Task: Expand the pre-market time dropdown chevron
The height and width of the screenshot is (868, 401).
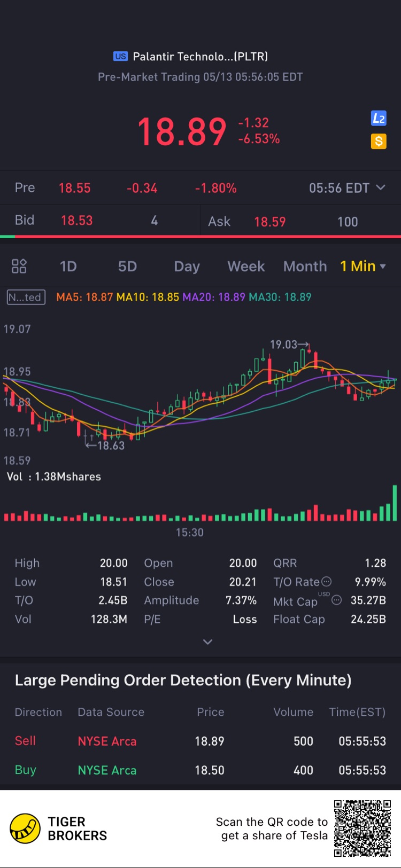Action: coord(381,187)
